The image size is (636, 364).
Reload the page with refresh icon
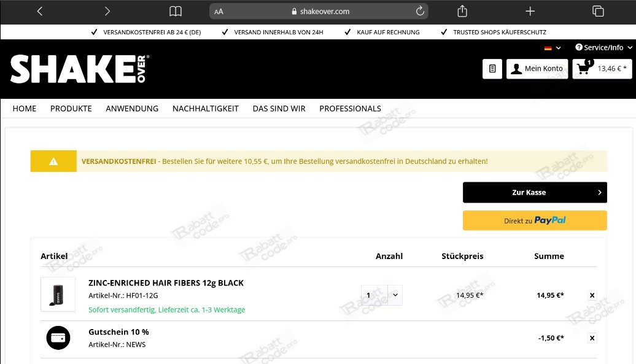coord(420,11)
